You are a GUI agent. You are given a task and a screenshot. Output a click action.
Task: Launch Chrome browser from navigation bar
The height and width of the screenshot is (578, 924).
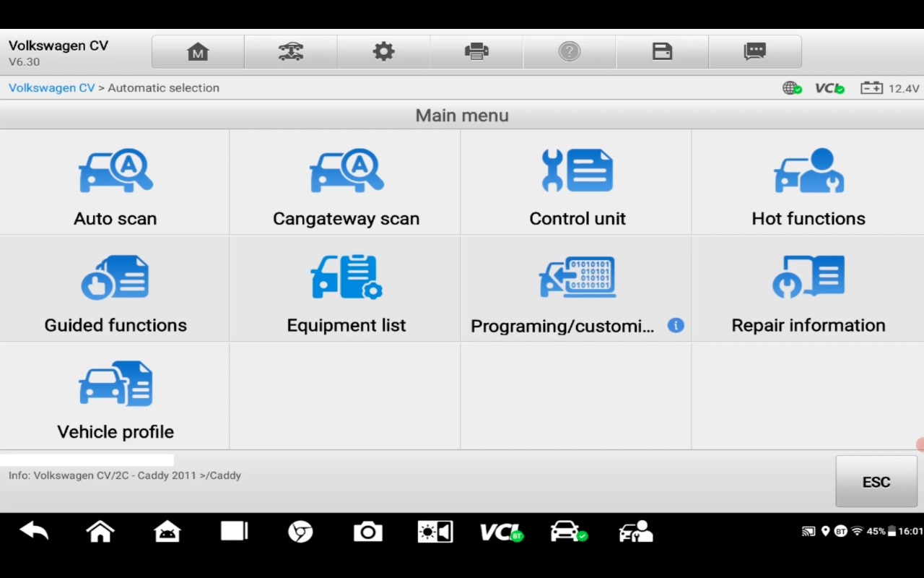click(x=300, y=532)
